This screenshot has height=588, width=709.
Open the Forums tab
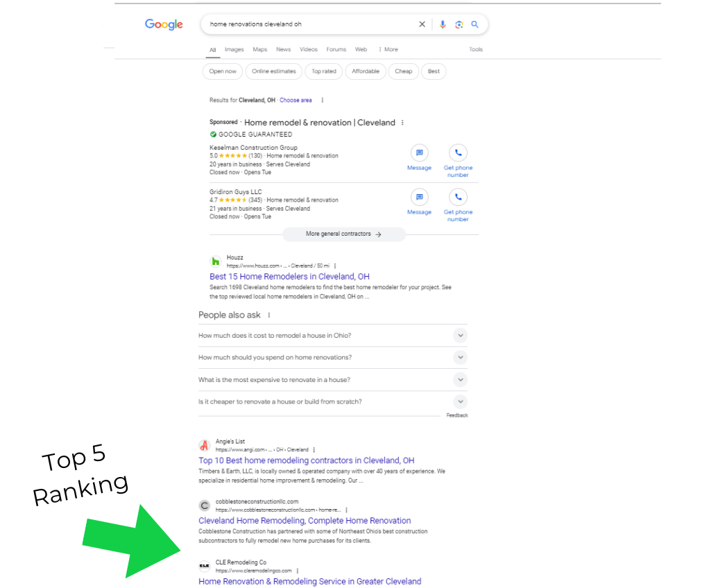336,49
